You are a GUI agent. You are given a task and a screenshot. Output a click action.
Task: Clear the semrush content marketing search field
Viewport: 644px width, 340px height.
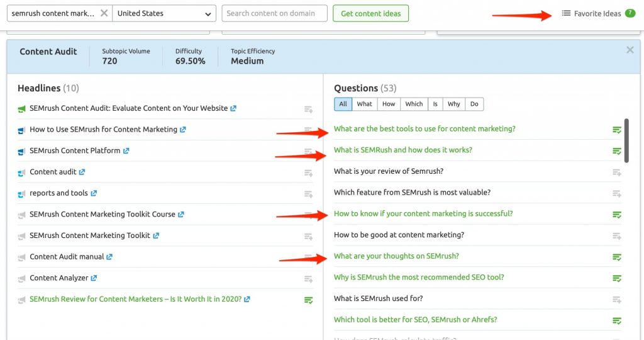(104, 13)
